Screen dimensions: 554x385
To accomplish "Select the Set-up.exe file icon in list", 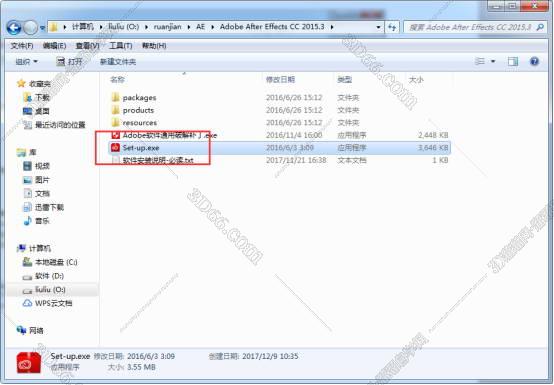I will (x=115, y=148).
